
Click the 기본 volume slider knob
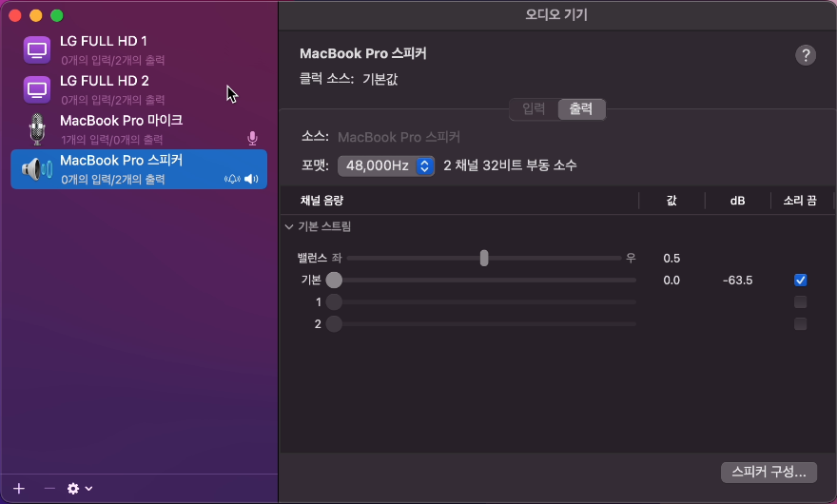334,280
